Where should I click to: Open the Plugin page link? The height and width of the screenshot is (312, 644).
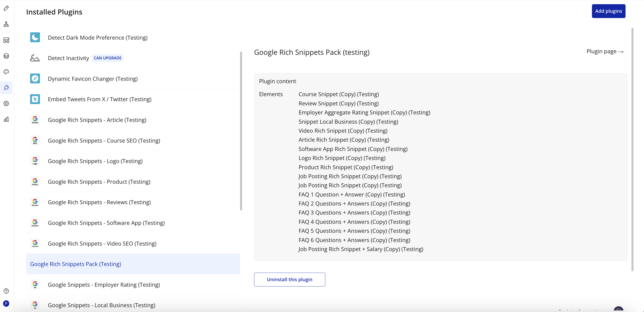point(605,51)
